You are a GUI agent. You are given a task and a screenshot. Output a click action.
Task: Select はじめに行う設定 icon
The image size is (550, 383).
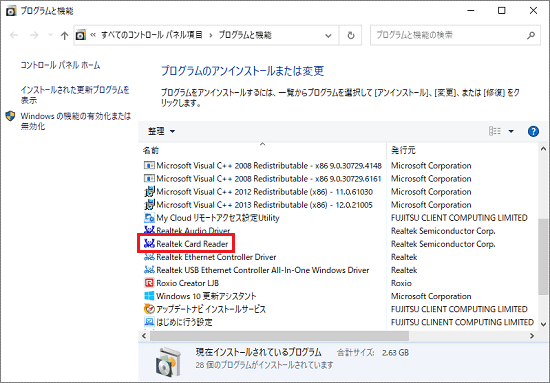tap(149, 322)
